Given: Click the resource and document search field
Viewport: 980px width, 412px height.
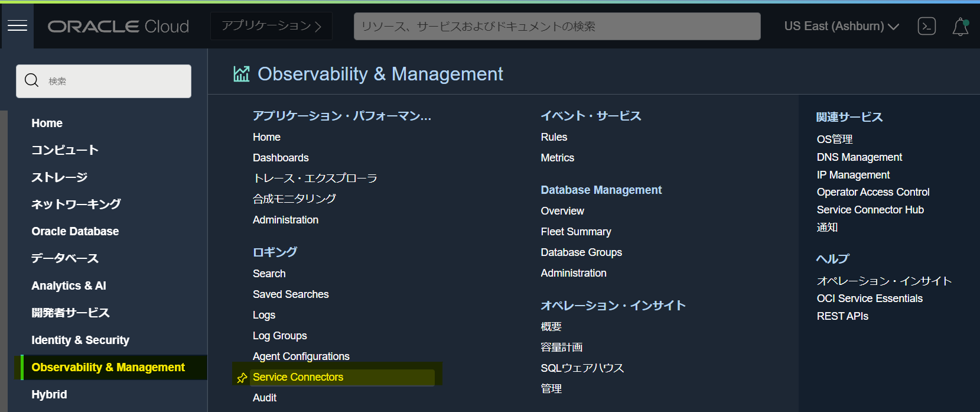Looking at the screenshot, I should pyautogui.click(x=556, y=27).
